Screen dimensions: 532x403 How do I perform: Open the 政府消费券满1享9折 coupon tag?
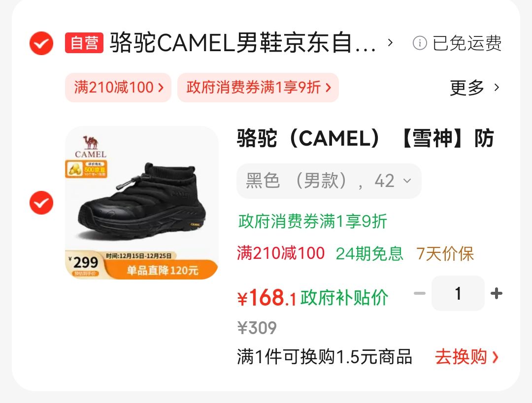click(258, 88)
